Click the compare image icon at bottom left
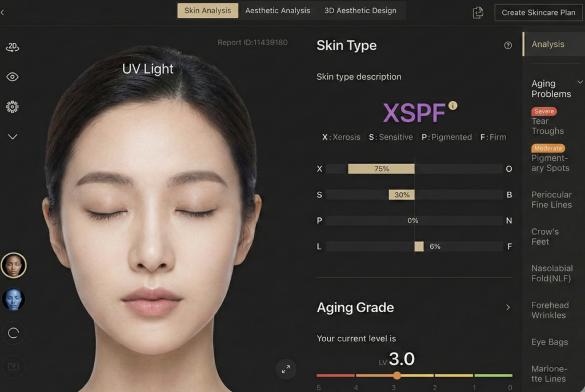Viewport: 585px width, 392px height. (x=14, y=366)
